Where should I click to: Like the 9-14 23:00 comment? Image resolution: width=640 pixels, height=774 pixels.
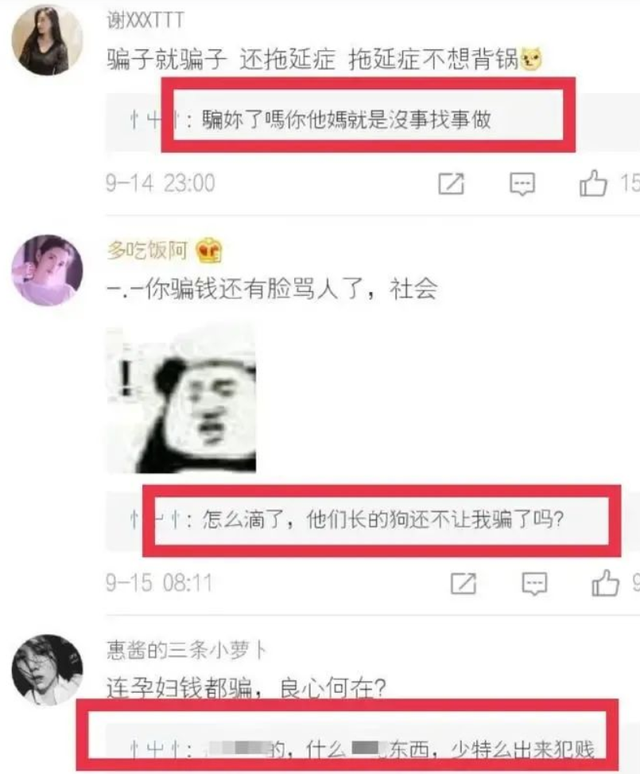pyautogui.click(x=593, y=183)
